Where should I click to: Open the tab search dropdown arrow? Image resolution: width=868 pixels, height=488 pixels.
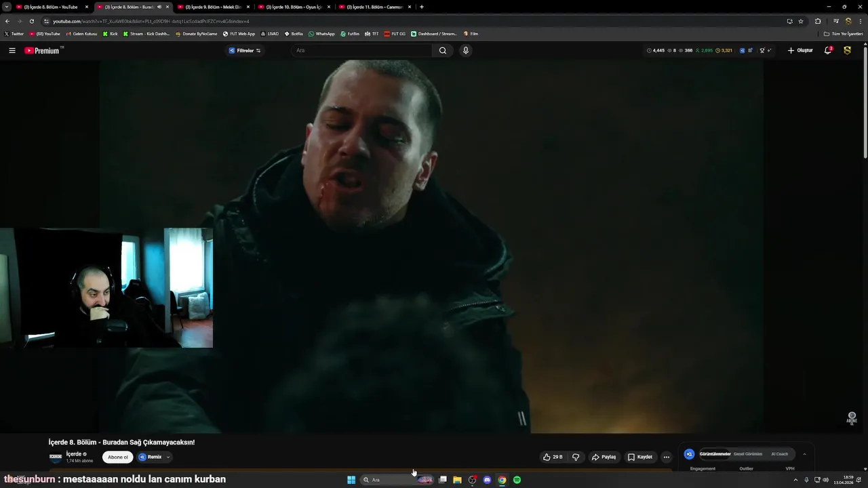coord(7,7)
